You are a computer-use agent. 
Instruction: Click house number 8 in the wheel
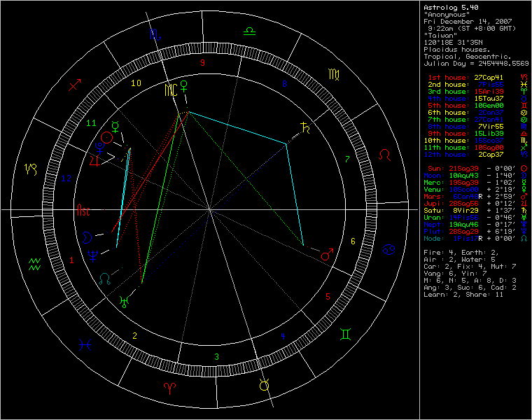pos(284,83)
